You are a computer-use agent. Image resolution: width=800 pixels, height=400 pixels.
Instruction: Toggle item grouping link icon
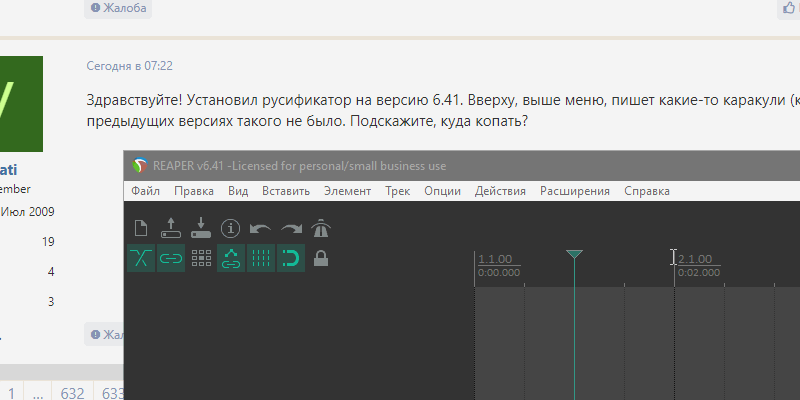coord(171,258)
